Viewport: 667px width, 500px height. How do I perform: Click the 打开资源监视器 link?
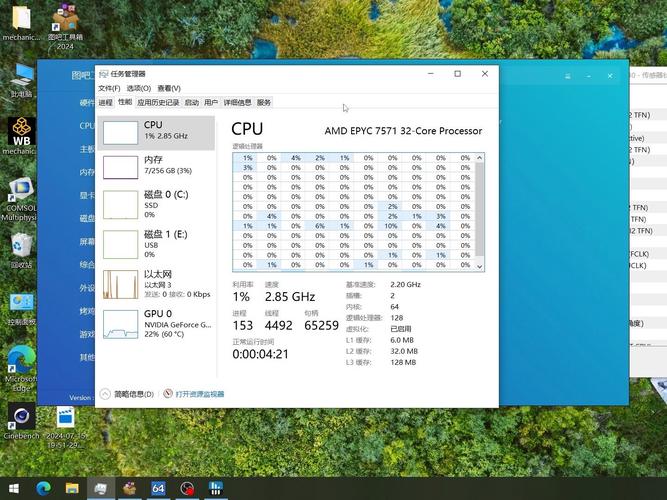[200, 394]
